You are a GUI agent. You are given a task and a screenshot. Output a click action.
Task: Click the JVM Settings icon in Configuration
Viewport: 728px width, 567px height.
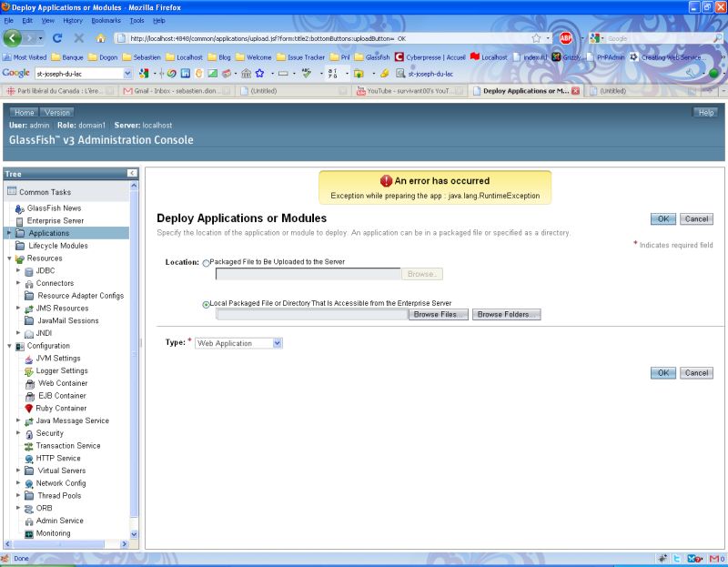tap(28, 359)
